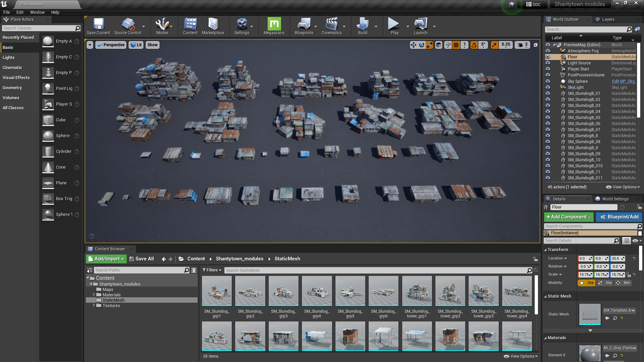This screenshot has height=362, width=644.
Task: Select the Lights category in Place Actors
Action: [9, 57]
